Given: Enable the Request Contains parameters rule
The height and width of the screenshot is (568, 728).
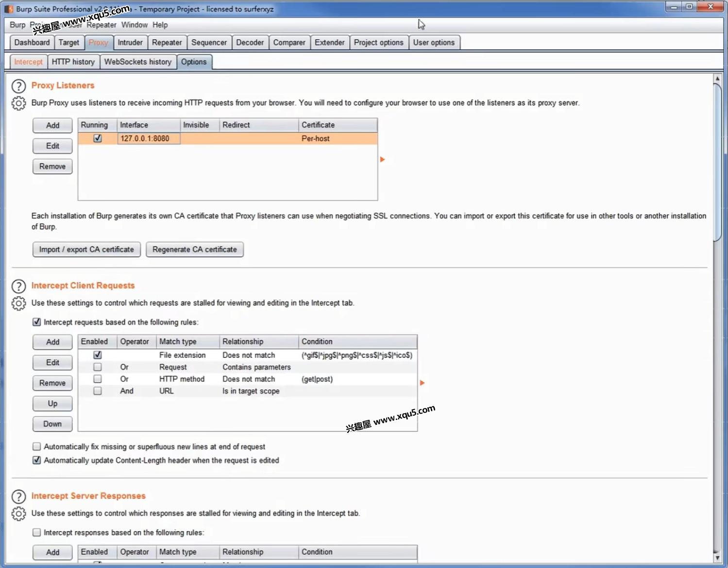Looking at the screenshot, I should pos(98,367).
